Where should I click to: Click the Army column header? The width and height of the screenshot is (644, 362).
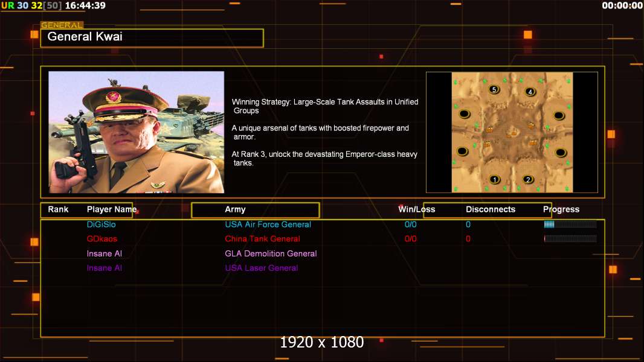235,209
